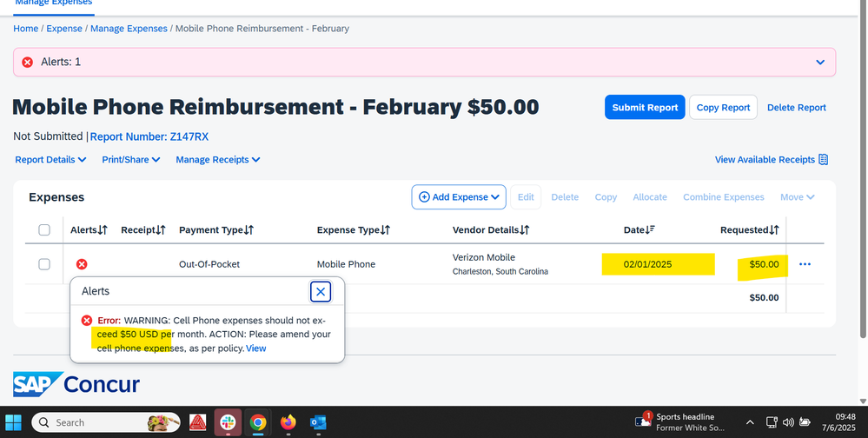The height and width of the screenshot is (438, 868).
Task: Click the SAP Concur logo
Action: 76,384
